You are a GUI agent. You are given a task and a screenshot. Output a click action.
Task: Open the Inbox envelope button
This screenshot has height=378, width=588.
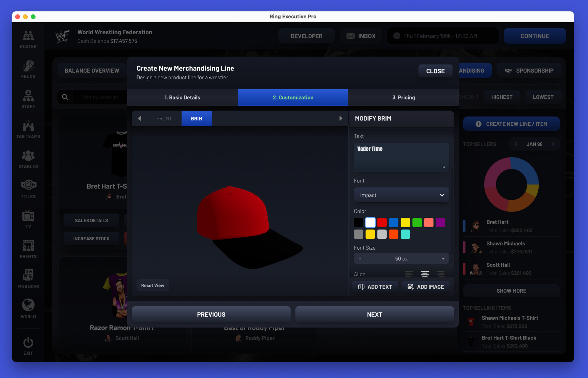pyautogui.click(x=361, y=36)
